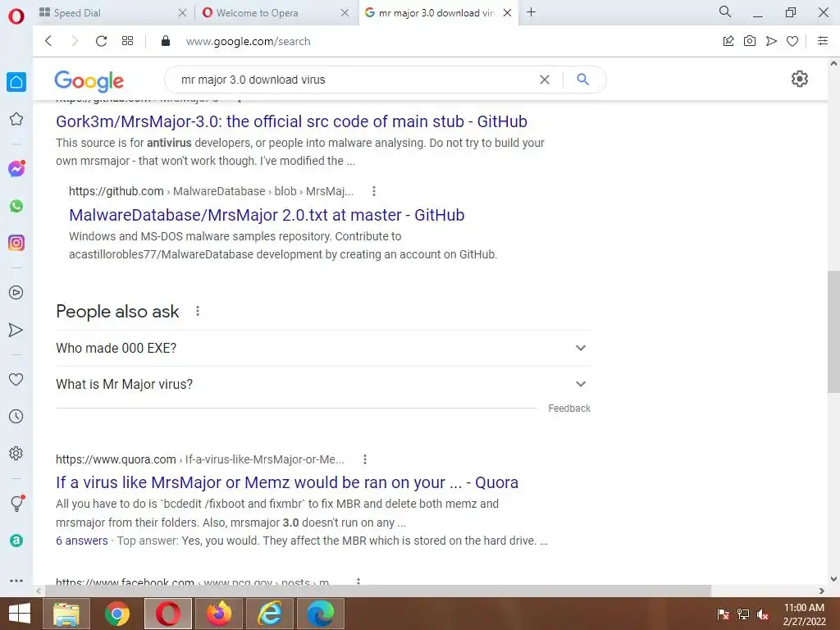This screenshot has width=840, height=630.
Task: Open Speed Dial start page grid icon
Action: [x=127, y=41]
